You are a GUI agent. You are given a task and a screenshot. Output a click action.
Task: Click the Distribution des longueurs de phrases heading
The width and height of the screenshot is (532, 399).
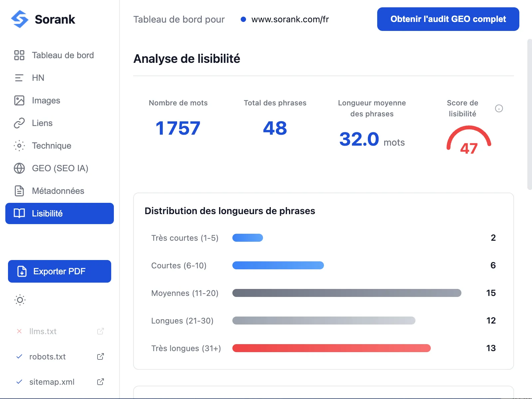pyautogui.click(x=230, y=211)
